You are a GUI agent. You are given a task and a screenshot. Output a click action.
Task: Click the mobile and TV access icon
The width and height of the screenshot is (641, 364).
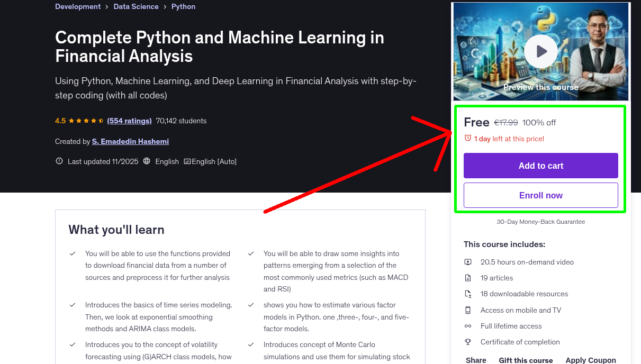[x=468, y=310]
